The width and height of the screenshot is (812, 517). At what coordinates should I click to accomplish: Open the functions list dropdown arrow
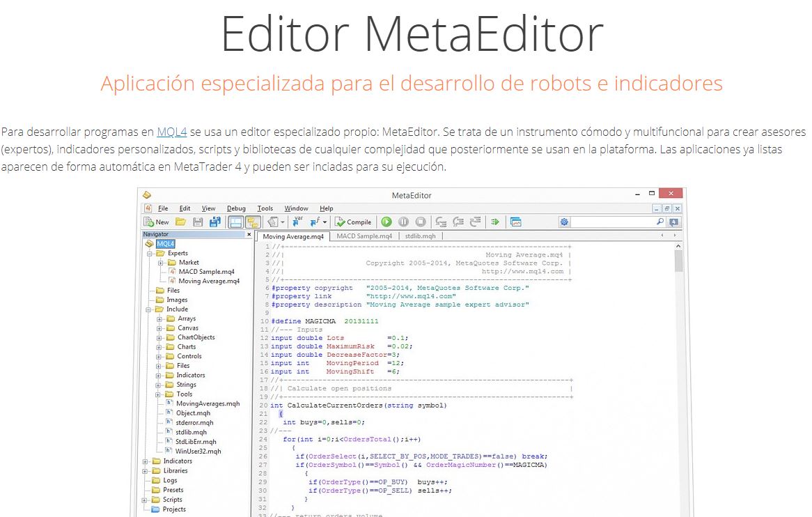pyautogui.click(x=325, y=222)
